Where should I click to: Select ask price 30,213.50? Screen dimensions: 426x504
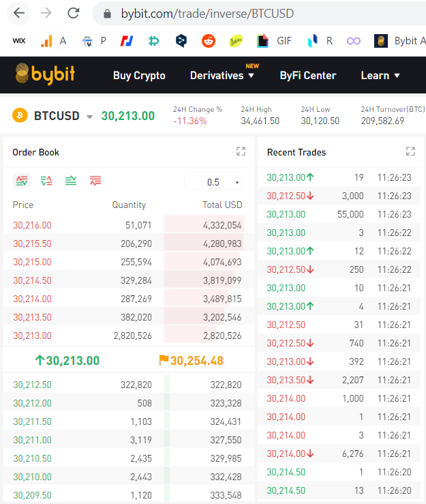32,317
